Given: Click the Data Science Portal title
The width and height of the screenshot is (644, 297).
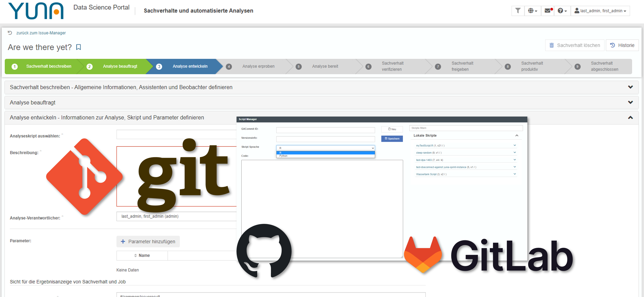Looking at the screenshot, I should (101, 7).
